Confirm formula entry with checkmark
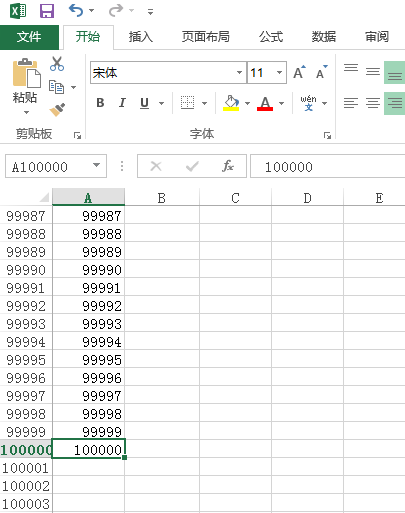Screen dimensions: 405x513 (192, 166)
